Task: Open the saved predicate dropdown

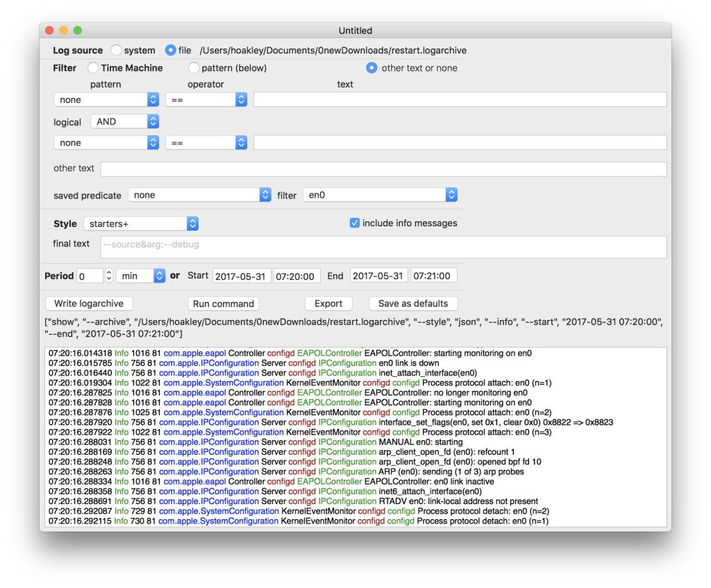Action: [x=199, y=195]
